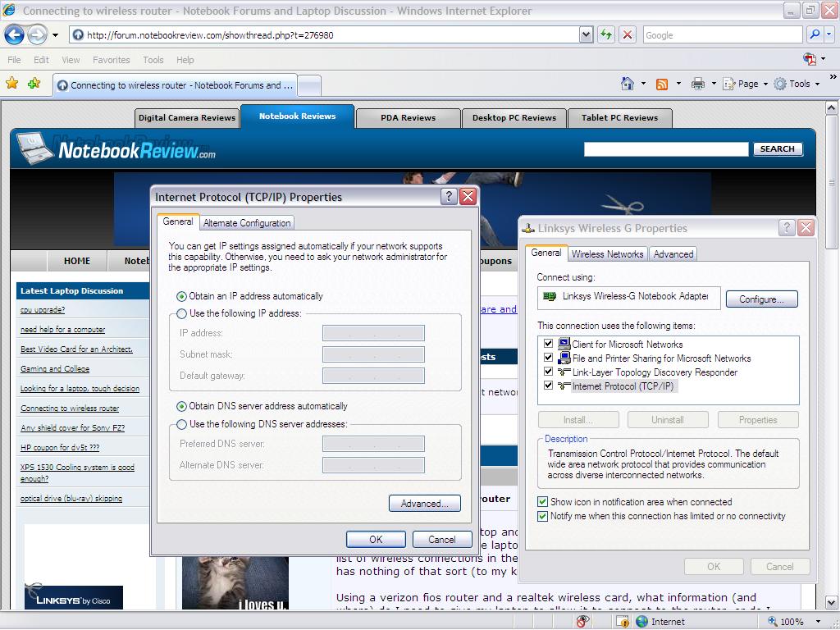This screenshot has height=630, width=840.
Task: Click the Internet Explorer logo in the title bar
Action: pyautogui.click(x=9, y=10)
